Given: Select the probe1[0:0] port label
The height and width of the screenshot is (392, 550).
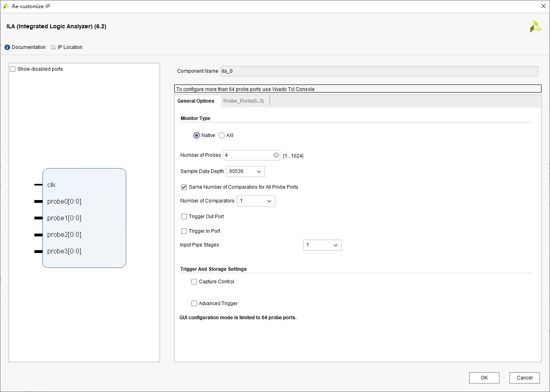Looking at the screenshot, I should coord(64,218).
